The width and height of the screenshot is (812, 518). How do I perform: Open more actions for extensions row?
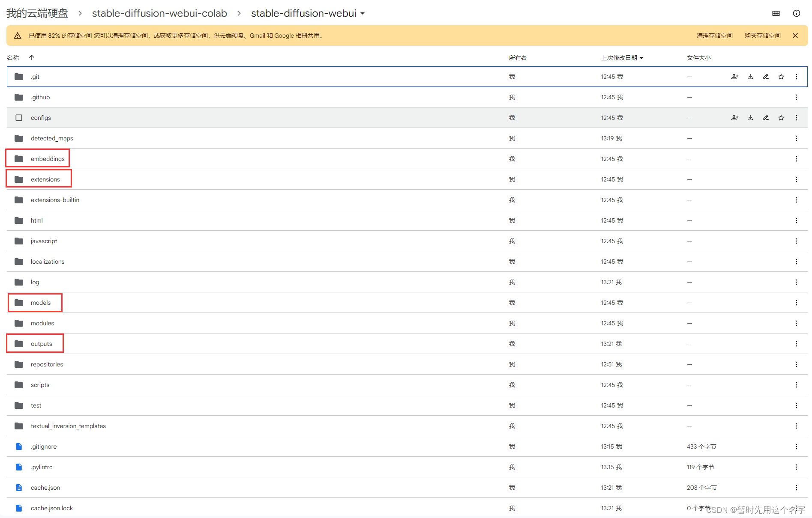point(796,179)
